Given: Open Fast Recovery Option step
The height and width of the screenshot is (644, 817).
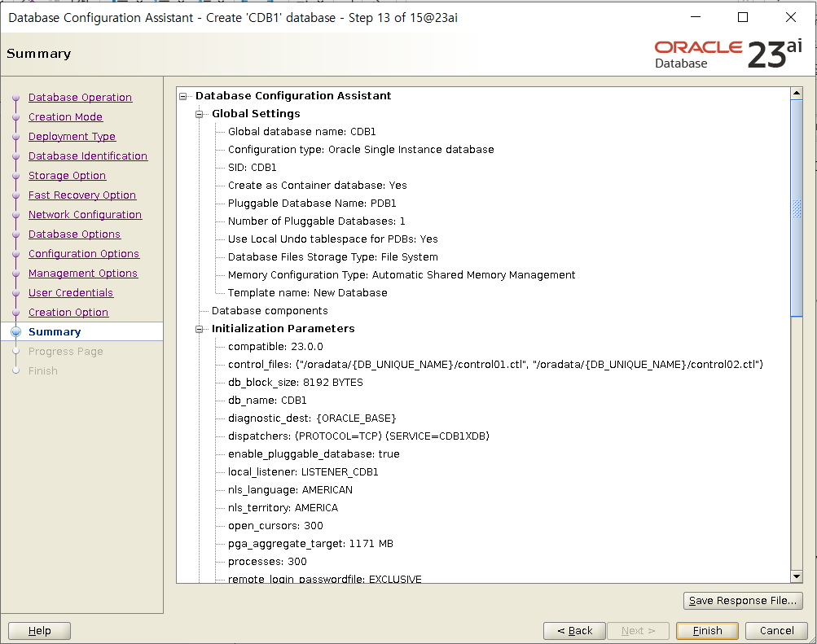Looking at the screenshot, I should coord(82,195).
